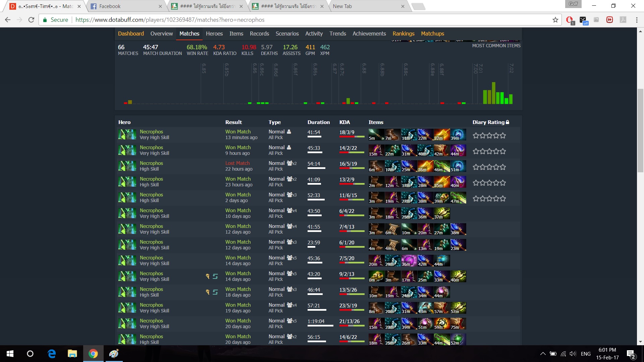Viewport: 644px width, 362px height.
Task: Click key icon in 14 days ago row
Action: [208, 276]
